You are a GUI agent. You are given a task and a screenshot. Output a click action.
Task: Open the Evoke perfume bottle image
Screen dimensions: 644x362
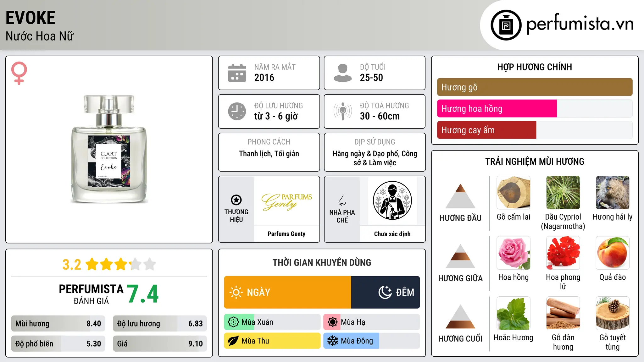[x=109, y=149]
